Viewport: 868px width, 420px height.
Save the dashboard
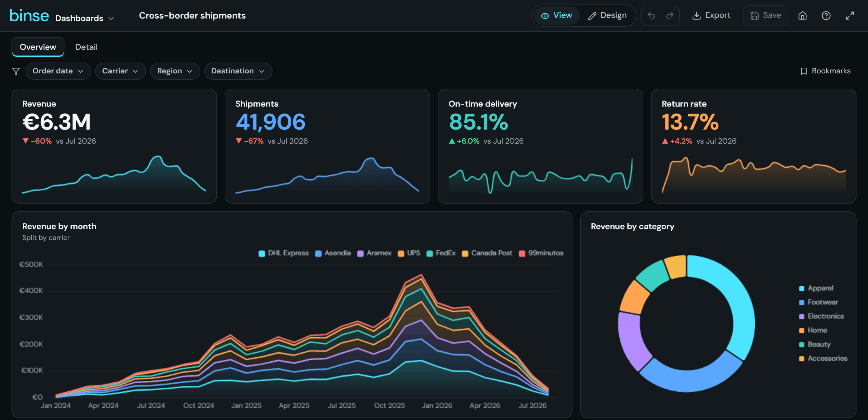[x=765, y=16]
